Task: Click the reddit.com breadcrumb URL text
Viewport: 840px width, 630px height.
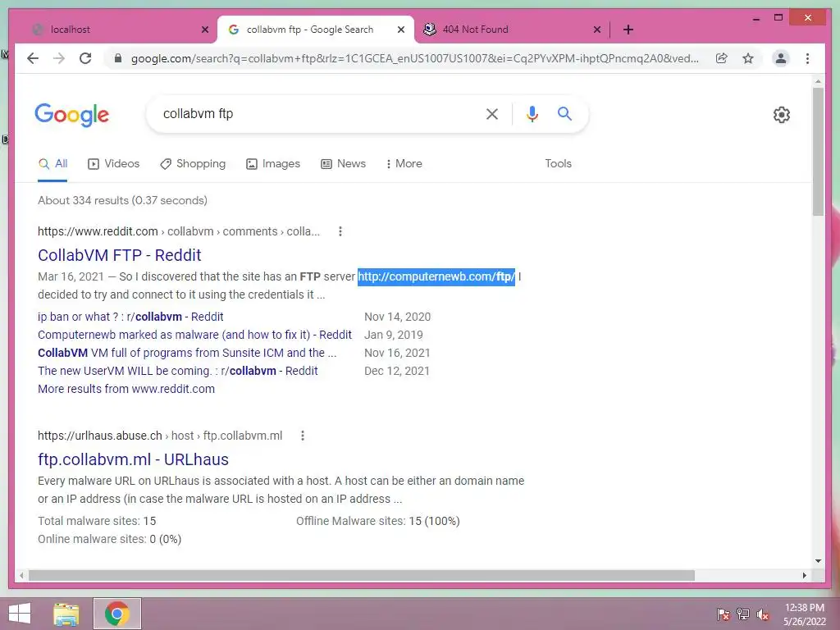Action: coord(178,231)
